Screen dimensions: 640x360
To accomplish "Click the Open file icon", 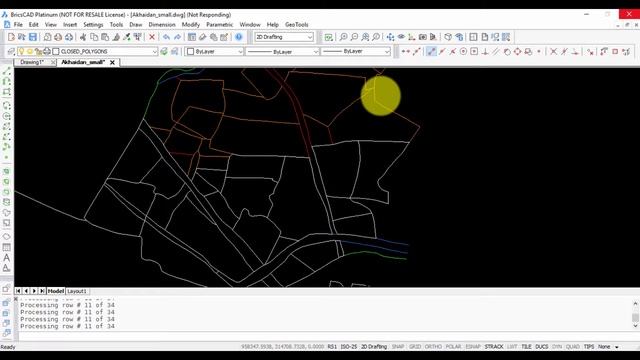I will [x=22, y=37].
